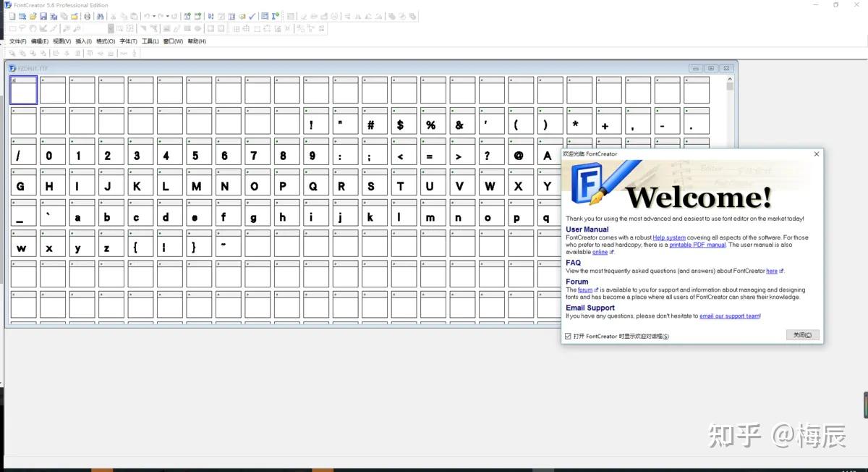Visit the forum link

click(x=585, y=290)
